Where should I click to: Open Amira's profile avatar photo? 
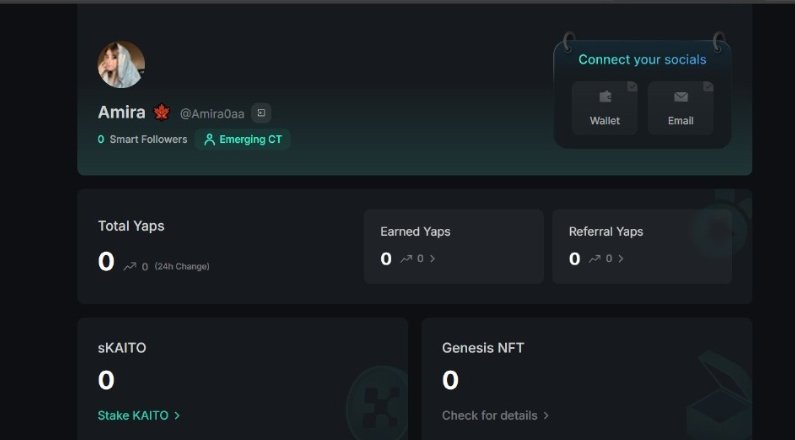coord(121,64)
